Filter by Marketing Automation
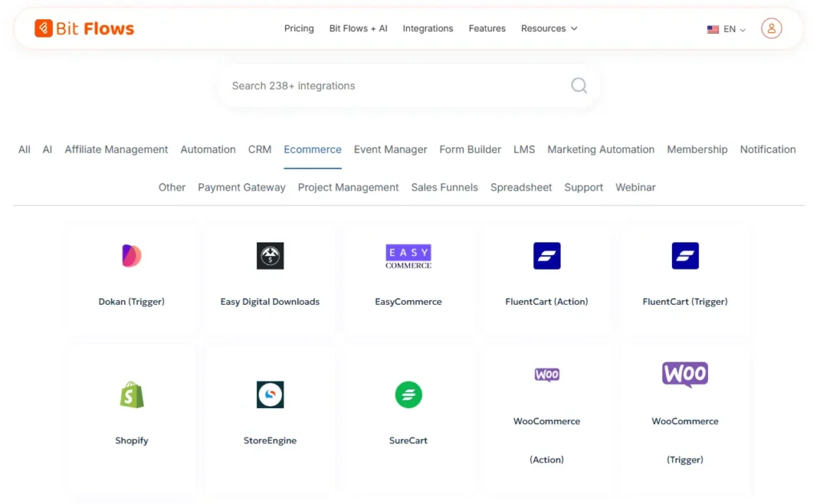820x504 pixels. [x=601, y=150]
